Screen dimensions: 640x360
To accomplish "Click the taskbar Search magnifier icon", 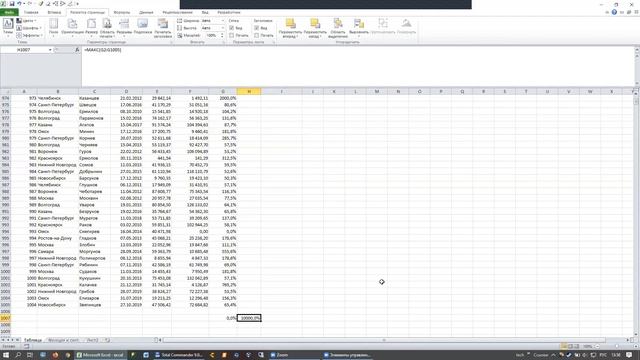I will pos(18,355).
